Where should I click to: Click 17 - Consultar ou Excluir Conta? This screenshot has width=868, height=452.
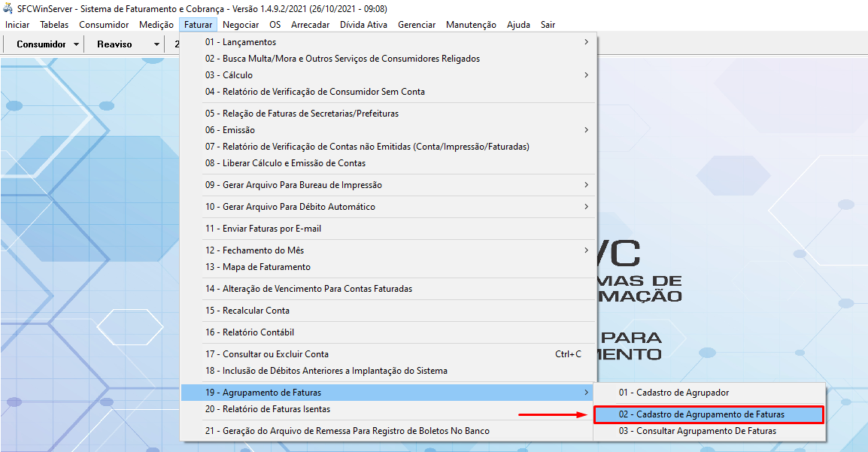click(x=275, y=354)
